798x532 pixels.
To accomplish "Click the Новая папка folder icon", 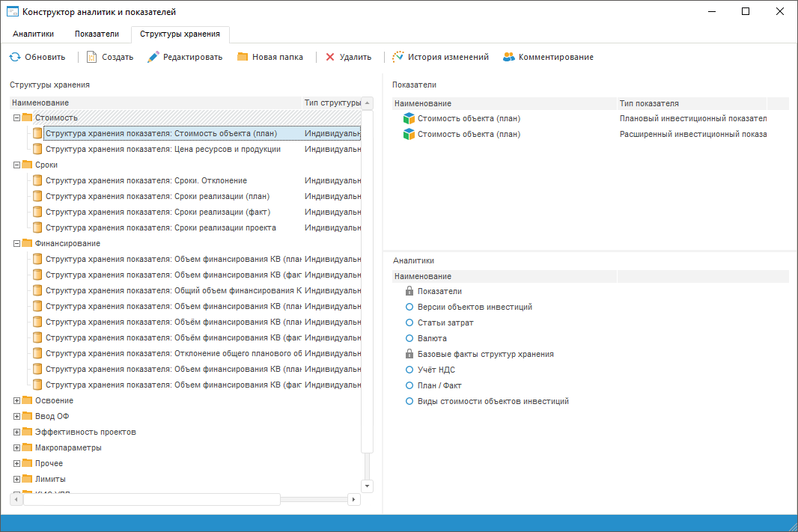I will (243, 57).
